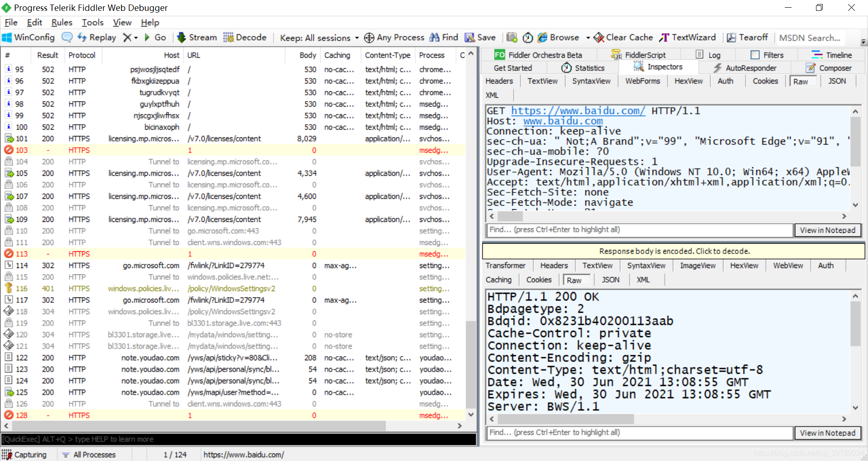868x461 pixels.
Task: Select session 103 blocked icon row
Action: point(9,150)
